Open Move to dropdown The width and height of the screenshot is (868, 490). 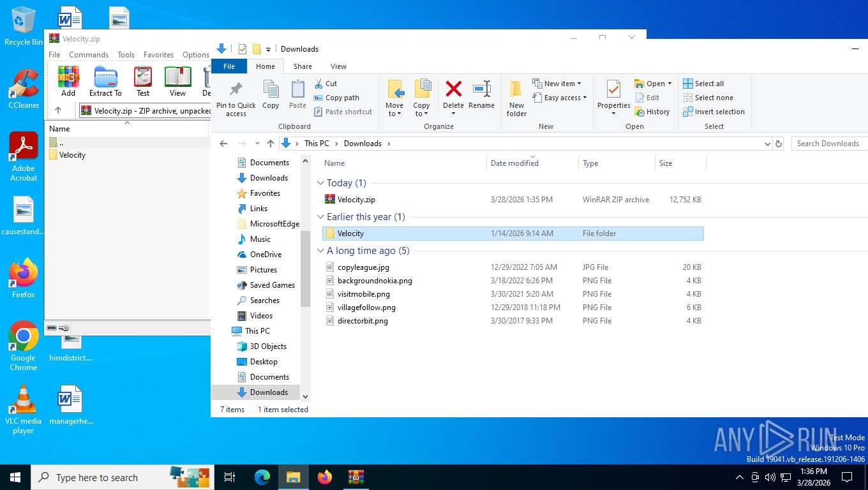(x=394, y=110)
